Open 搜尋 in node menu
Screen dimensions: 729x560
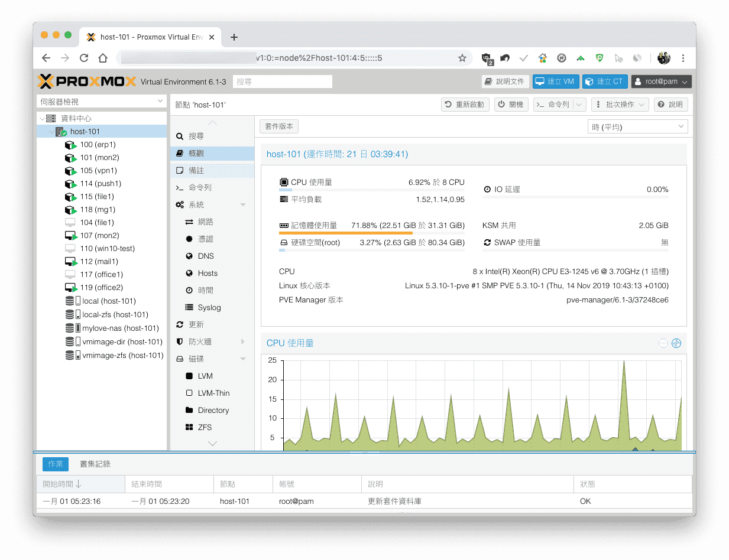212,136
